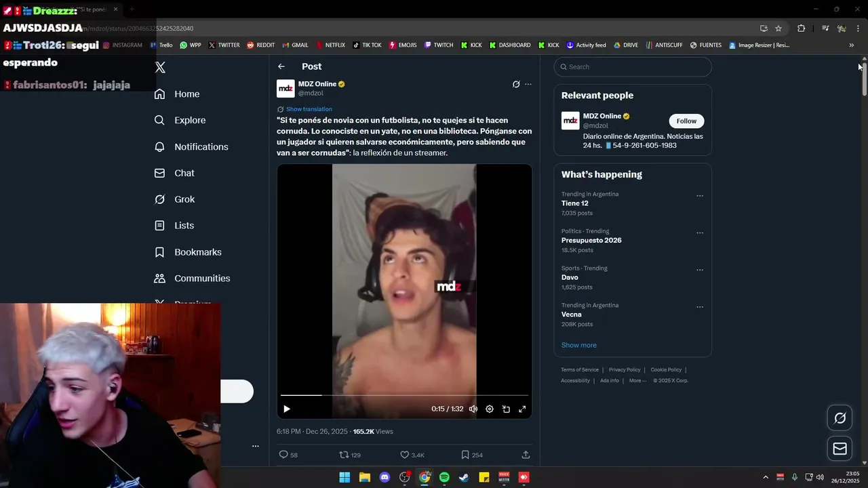This screenshot has height=488, width=868.
Task: Open REDDIT bookmark
Action: [x=261, y=45]
